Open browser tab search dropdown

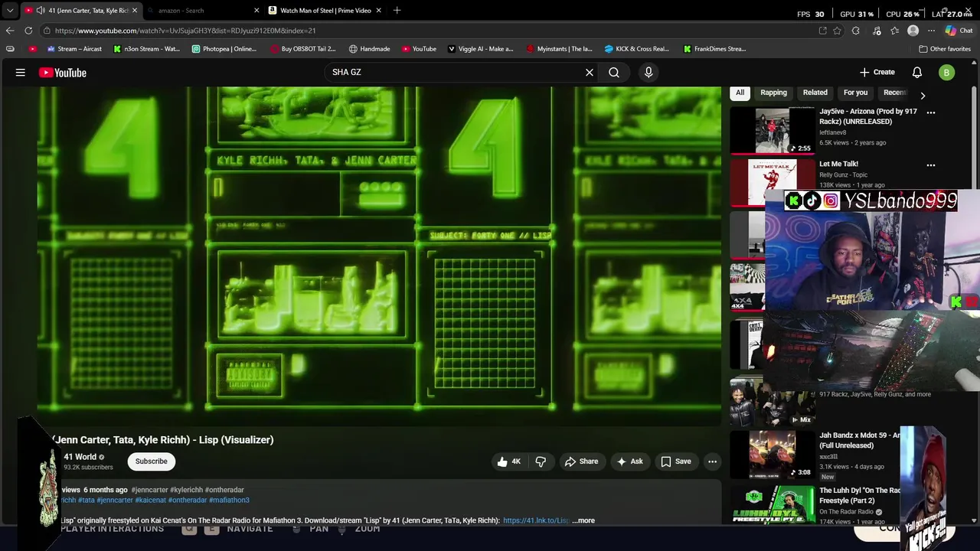(x=10, y=11)
